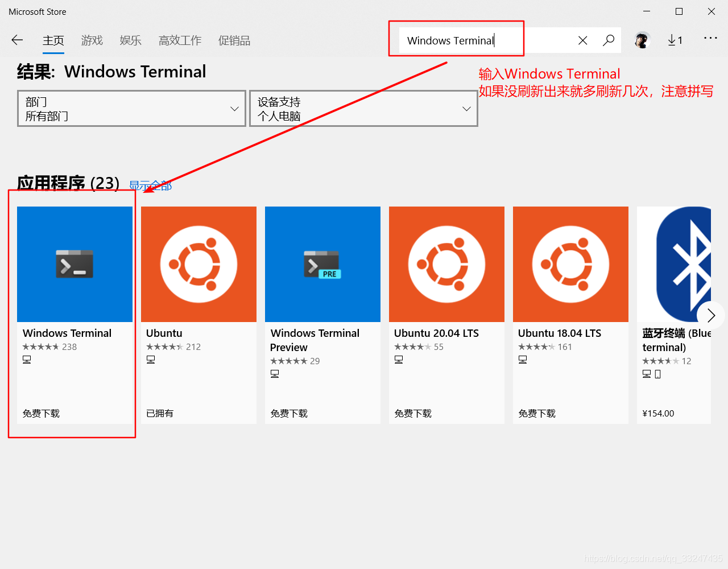
Task: Maximize the Microsoft Store window
Action: pyautogui.click(x=679, y=11)
